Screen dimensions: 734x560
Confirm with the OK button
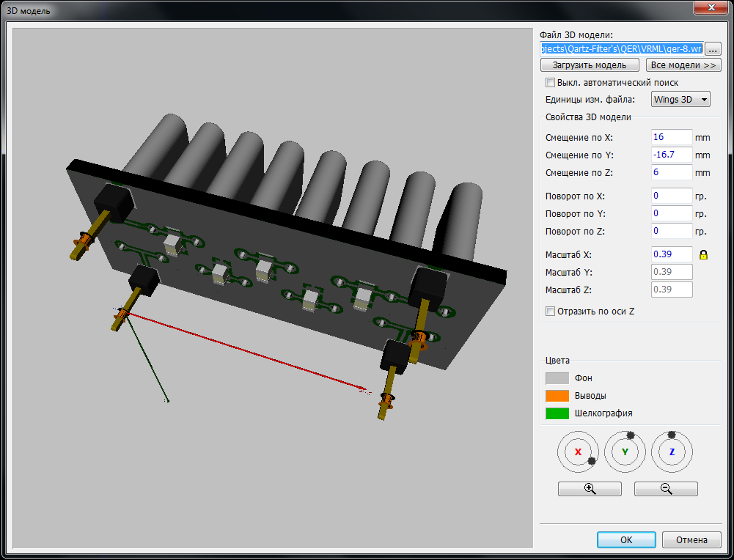tap(626, 540)
